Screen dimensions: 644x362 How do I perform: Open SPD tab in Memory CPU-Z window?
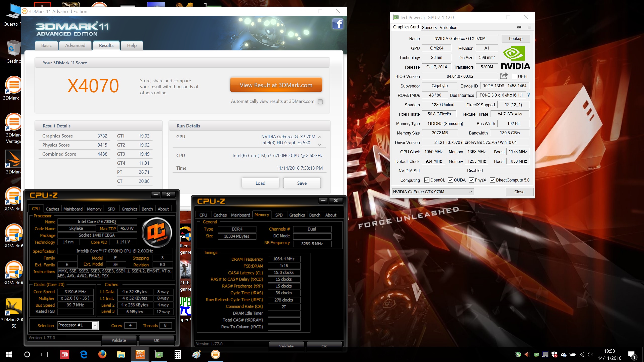tap(279, 215)
